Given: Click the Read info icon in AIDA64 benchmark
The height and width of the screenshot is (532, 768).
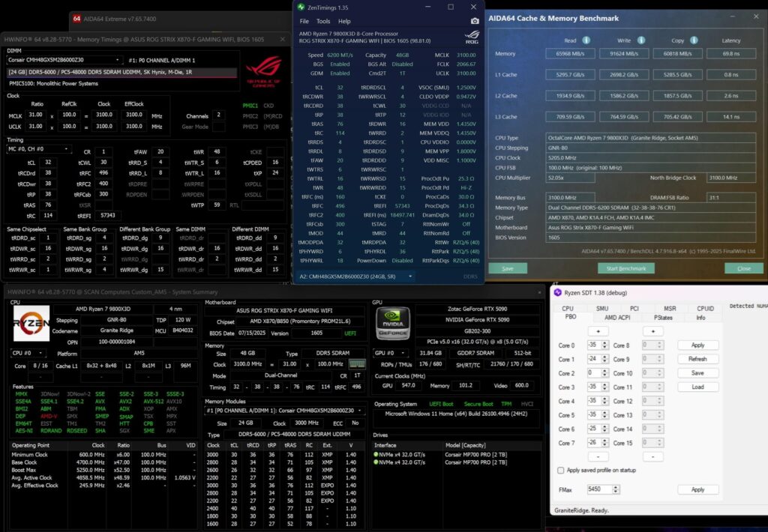Looking at the screenshot, I should pos(586,40).
